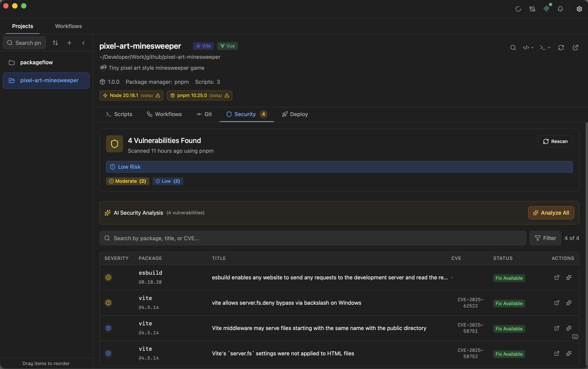Viewport: 588px width, 369px height.
Task: Click the refresh project icon in header
Action: pos(561,48)
